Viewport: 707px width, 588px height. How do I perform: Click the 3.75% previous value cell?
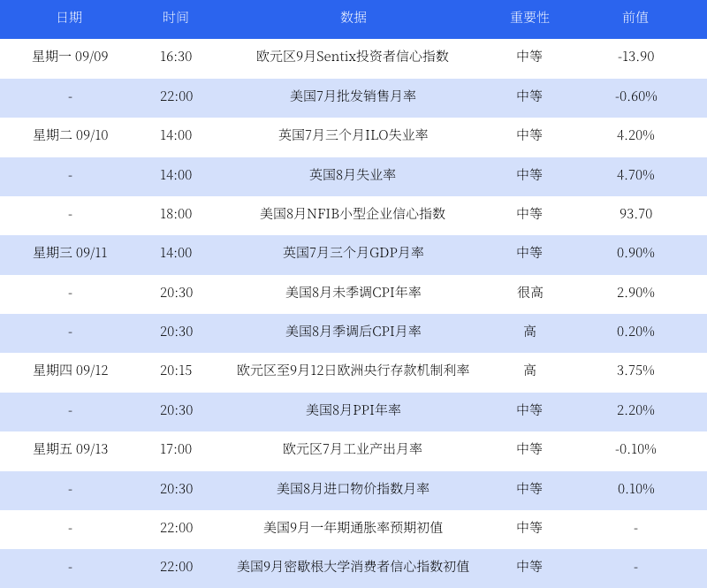point(635,370)
